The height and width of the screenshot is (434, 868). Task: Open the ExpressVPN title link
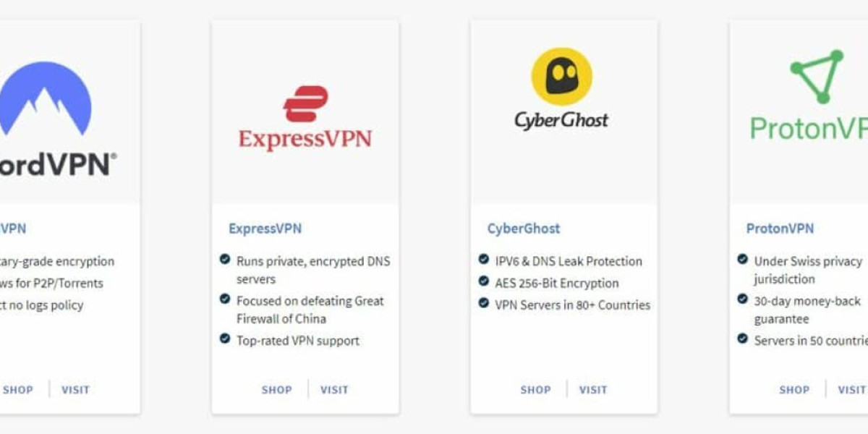[x=265, y=229]
